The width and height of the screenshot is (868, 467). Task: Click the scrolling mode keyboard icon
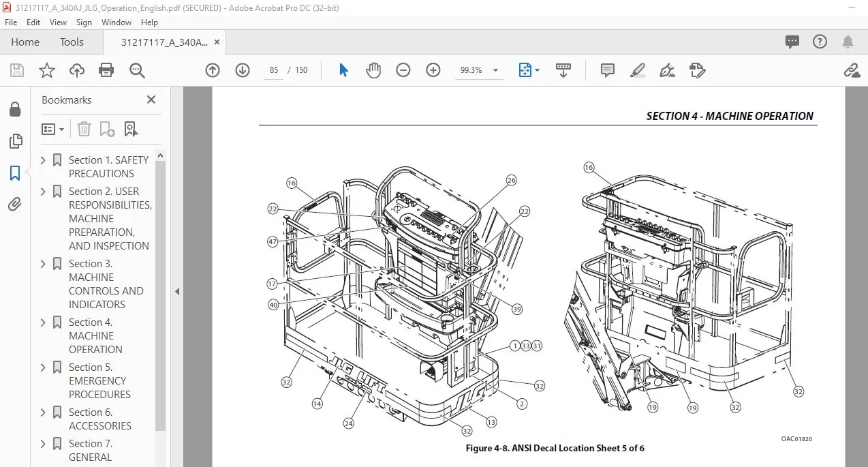(563, 70)
